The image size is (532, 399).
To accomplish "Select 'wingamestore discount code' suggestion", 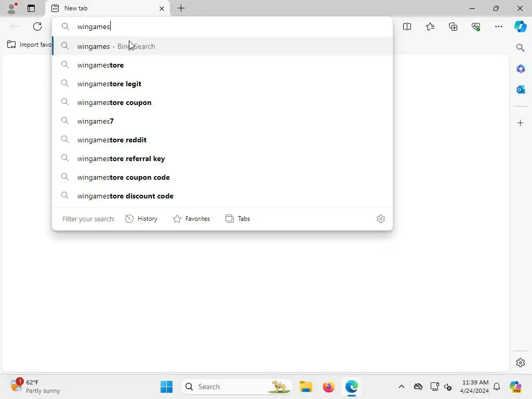I will [x=222, y=195].
